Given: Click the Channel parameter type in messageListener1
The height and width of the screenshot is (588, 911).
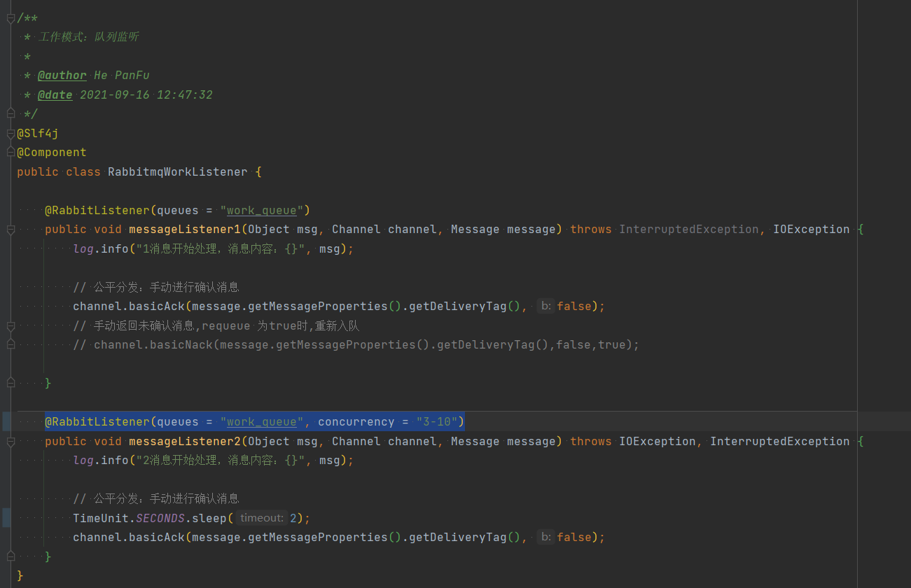Looking at the screenshot, I should [356, 229].
